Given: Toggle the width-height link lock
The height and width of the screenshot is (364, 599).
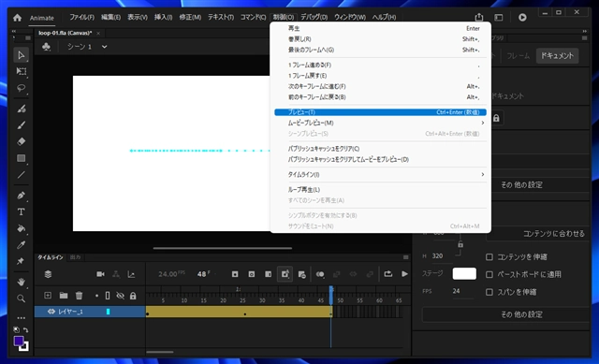Looking at the screenshot, I should (x=460, y=244).
